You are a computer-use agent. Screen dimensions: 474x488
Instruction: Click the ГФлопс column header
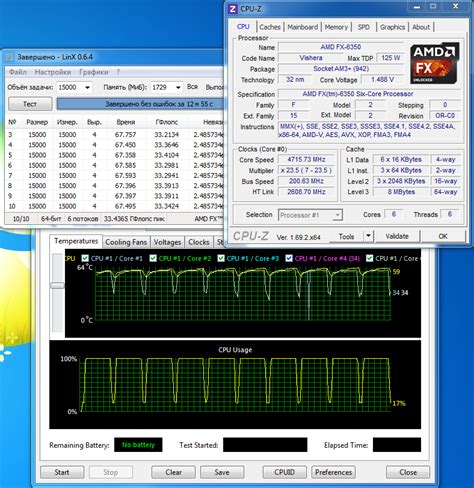(167, 122)
